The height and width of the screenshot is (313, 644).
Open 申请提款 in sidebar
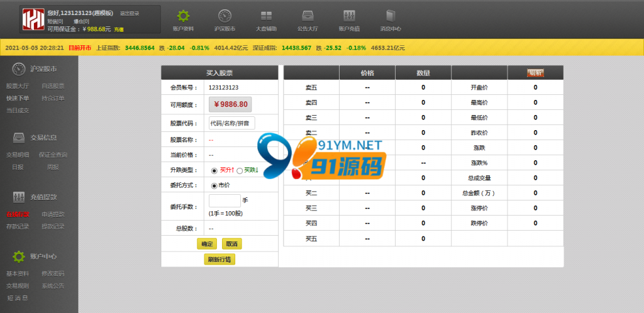pyautogui.click(x=53, y=214)
